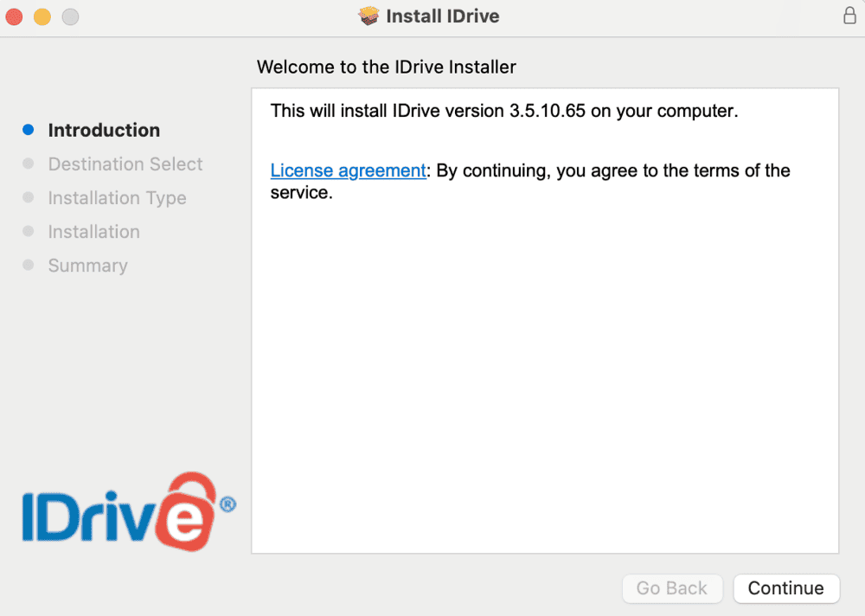Click the Welcome to the IDrive Installer heading
Image resolution: width=865 pixels, height=616 pixels.
coord(386,67)
